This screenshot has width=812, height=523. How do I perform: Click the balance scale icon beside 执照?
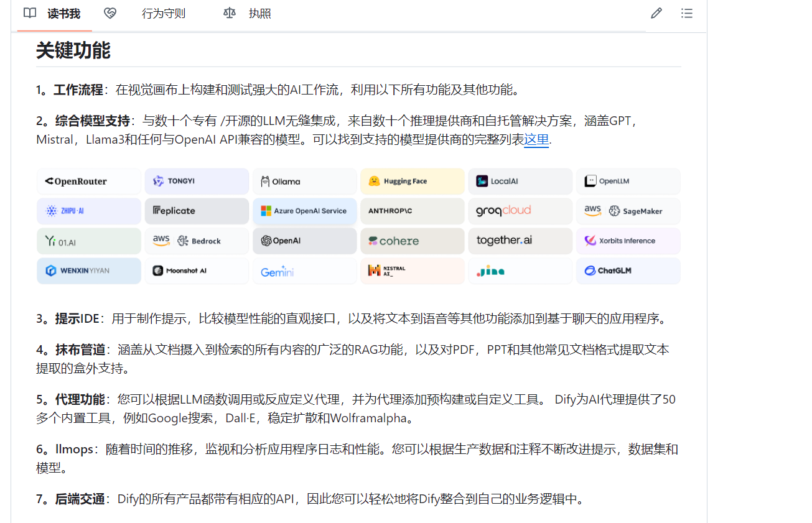230,13
